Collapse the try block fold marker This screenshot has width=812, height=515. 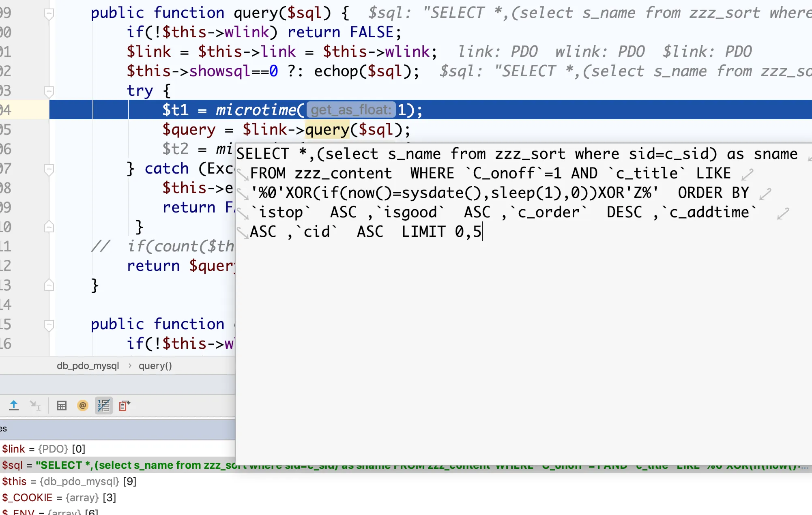pos(49,91)
